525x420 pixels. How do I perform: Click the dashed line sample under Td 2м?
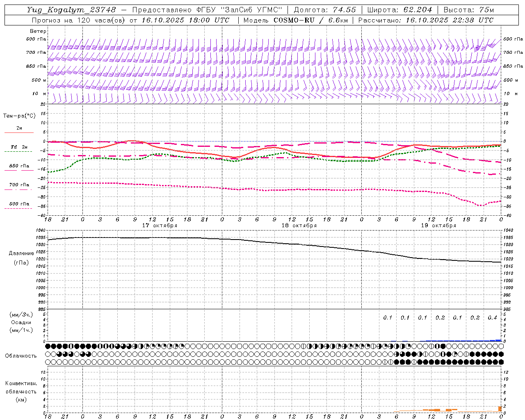pos(18,152)
